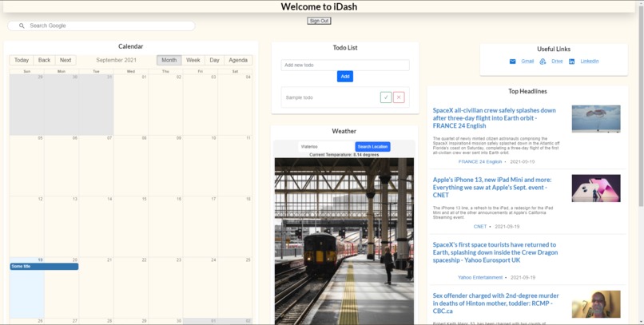Click the Waterloo train station weather image
The width and height of the screenshot is (644, 325).
pos(344,241)
